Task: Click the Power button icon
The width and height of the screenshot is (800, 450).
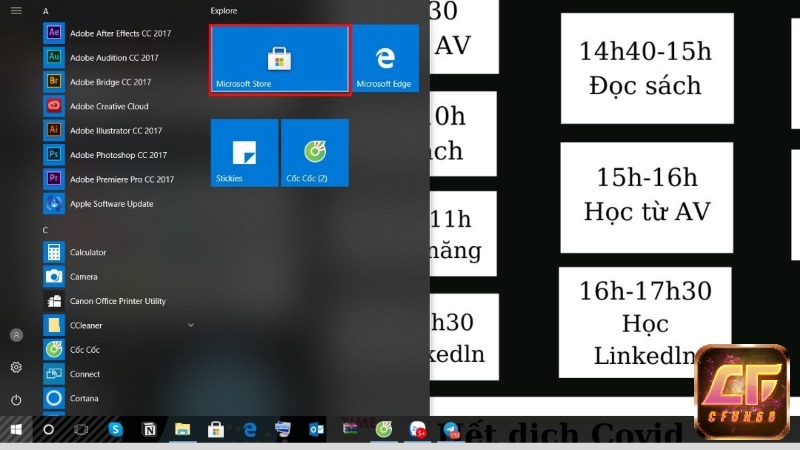Action: 16,400
